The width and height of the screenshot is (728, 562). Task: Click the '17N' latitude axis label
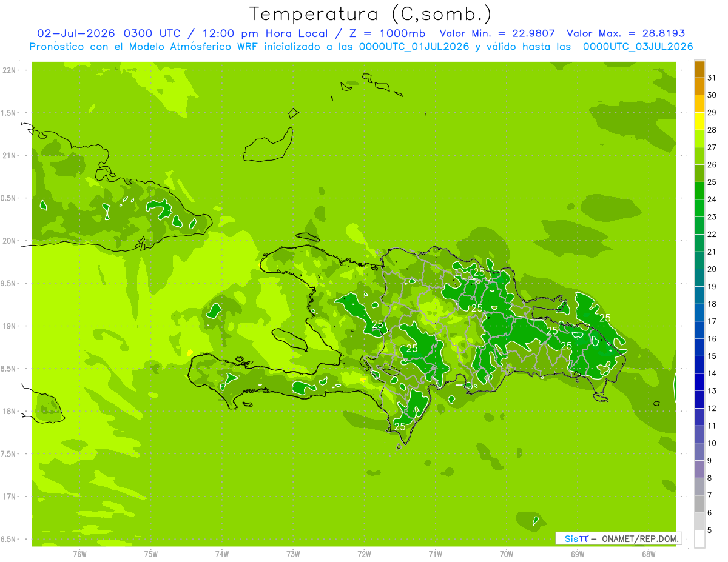pos(10,497)
